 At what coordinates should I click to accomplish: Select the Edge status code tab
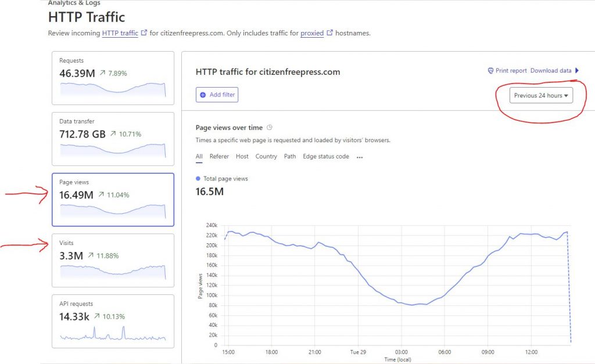tap(326, 157)
